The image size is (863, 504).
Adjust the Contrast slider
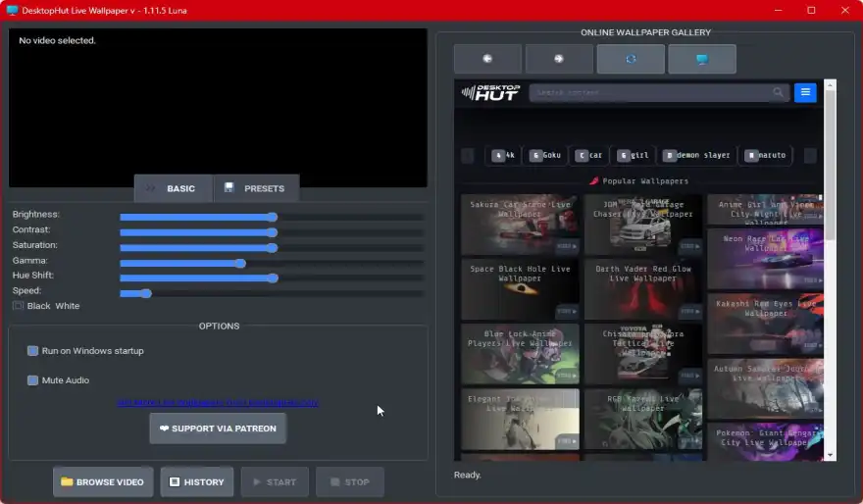(x=272, y=232)
